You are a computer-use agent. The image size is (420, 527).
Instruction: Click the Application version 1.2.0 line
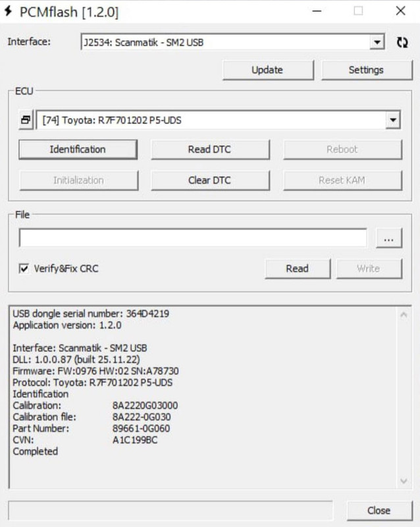coord(67,325)
